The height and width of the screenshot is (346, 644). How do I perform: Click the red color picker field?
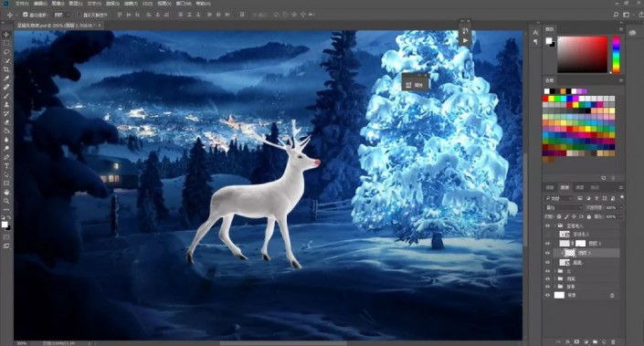tap(582, 54)
